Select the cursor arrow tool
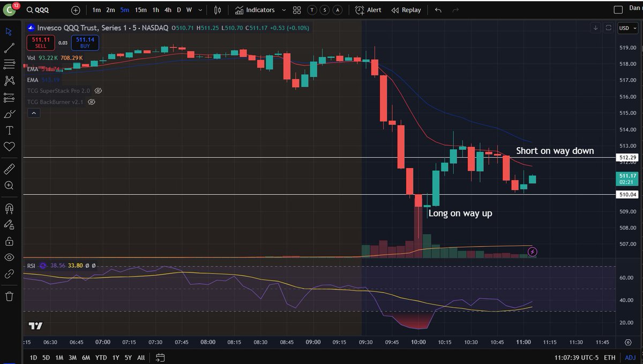The image size is (643, 364). (9, 31)
